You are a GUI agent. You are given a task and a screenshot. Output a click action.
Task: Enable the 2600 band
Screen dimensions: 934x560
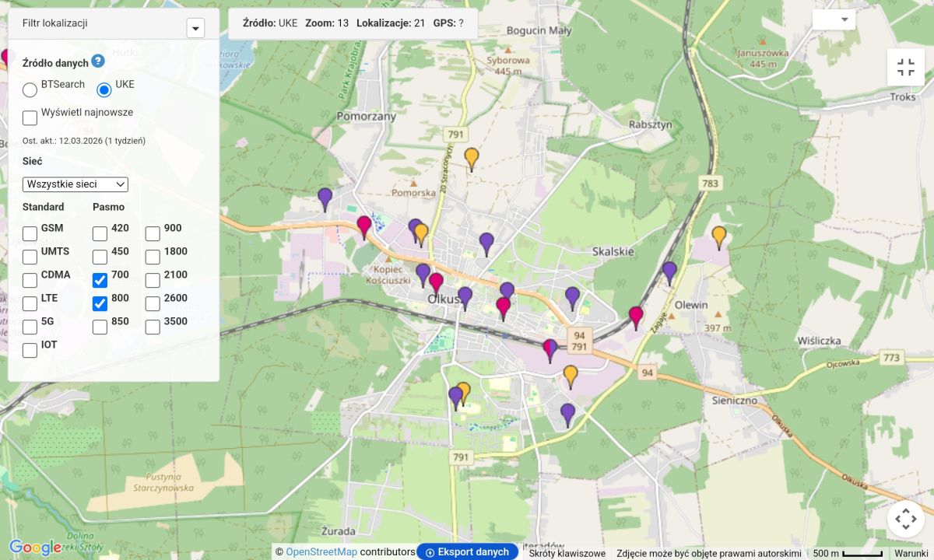click(x=153, y=303)
